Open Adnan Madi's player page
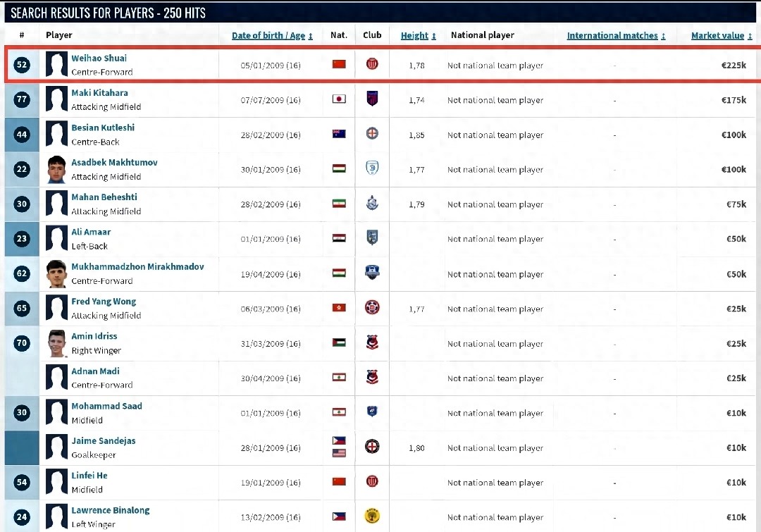 (x=95, y=371)
